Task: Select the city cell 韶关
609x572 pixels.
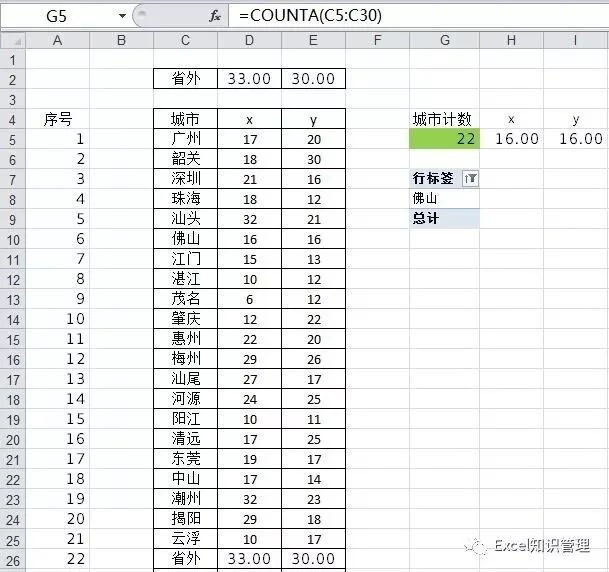Action: [x=185, y=159]
